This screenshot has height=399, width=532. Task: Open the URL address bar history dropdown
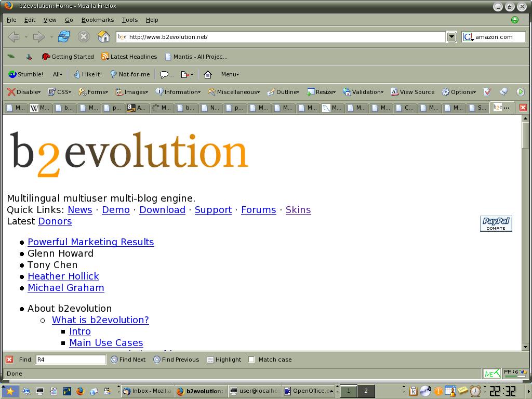(x=451, y=37)
